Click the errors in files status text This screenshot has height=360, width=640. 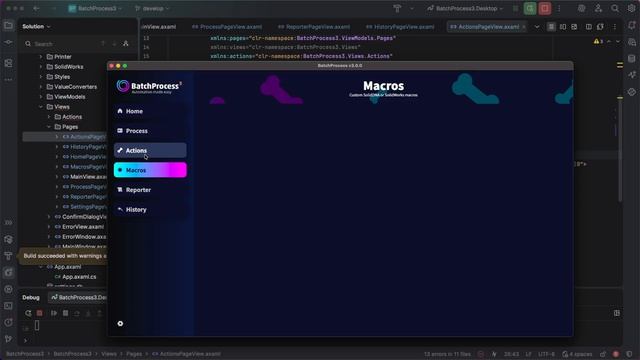coord(447,354)
